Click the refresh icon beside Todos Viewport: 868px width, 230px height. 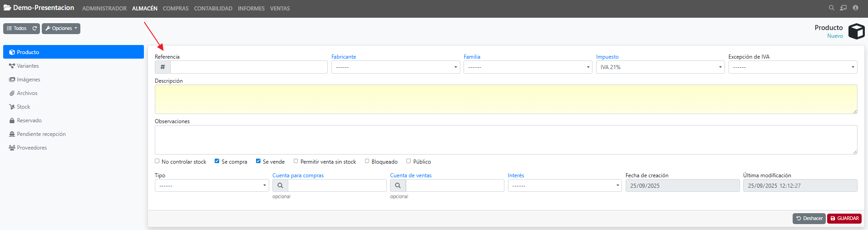(x=35, y=29)
